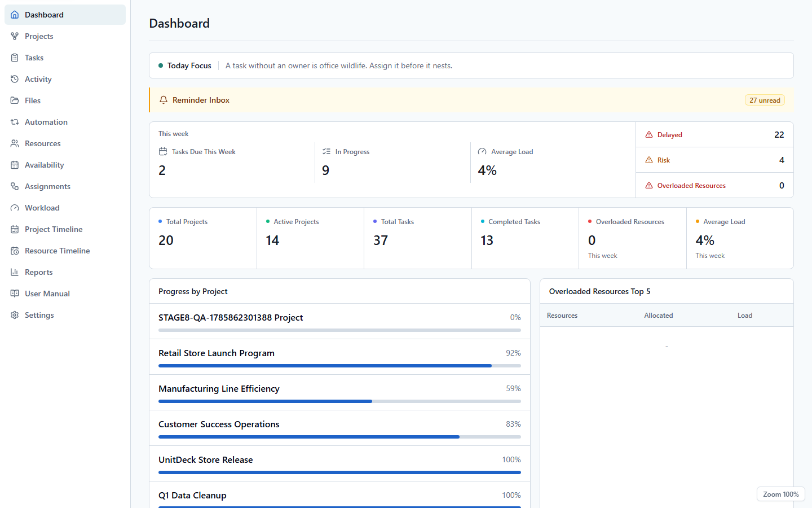812x508 pixels.
Task: Click the Resources column header in table
Action: pyautogui.click(x=562, y=316)
